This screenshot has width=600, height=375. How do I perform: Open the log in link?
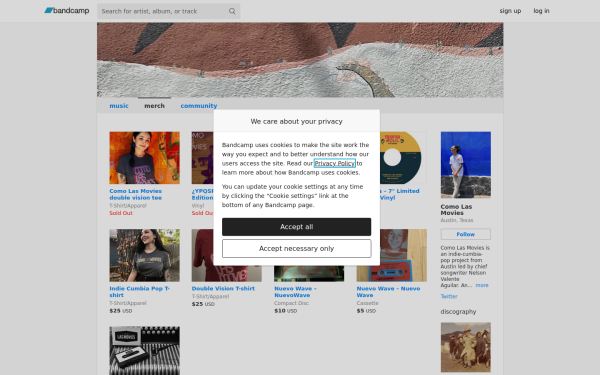coord(541,11)
